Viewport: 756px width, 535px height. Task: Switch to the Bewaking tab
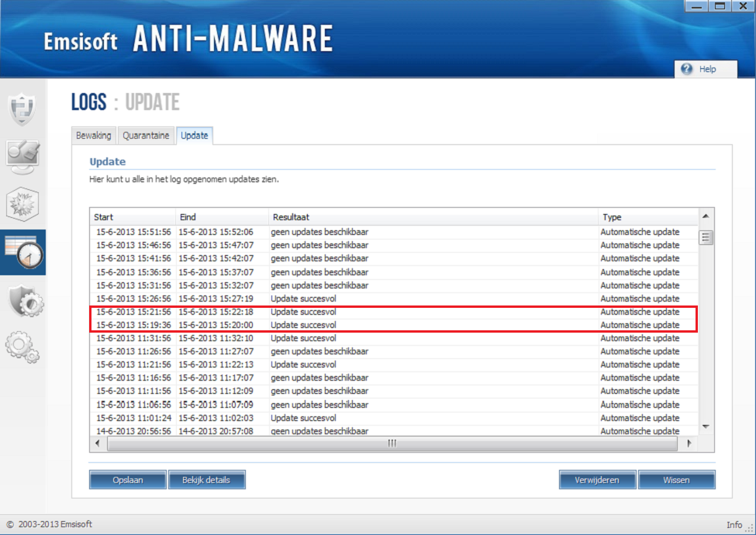(94, 136)
